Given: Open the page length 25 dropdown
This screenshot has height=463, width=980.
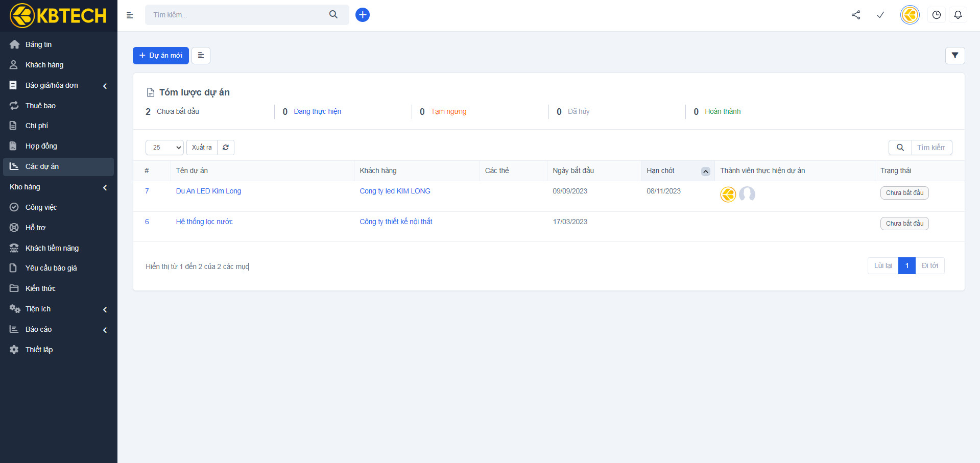Looking at the screenshot, I should (x=164, y=148).
